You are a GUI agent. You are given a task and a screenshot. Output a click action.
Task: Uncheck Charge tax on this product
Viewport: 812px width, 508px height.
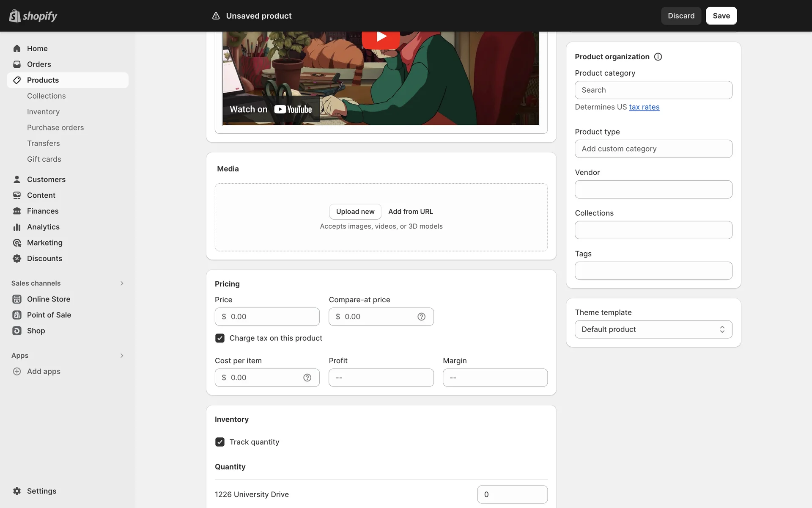coord(220,338)
